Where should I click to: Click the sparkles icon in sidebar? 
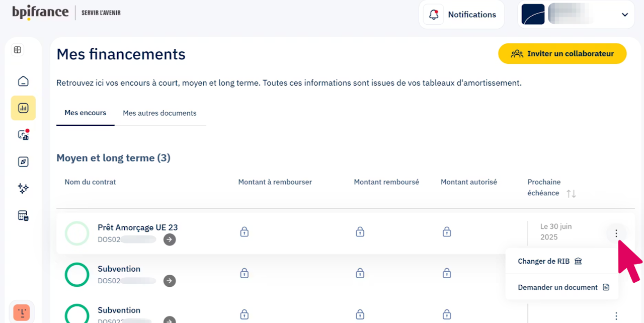pos(23,188)
